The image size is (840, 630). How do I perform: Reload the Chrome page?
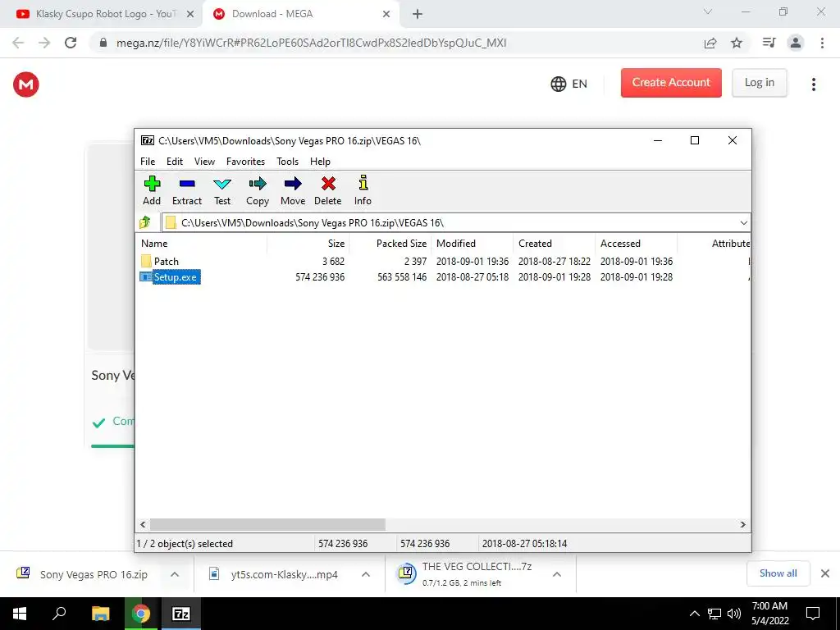tap(71, 43)
